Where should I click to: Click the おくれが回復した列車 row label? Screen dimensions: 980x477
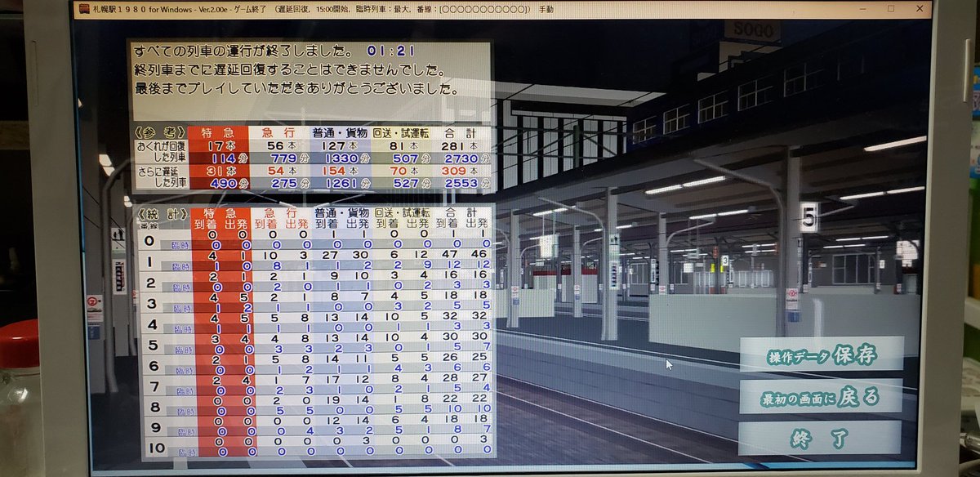pyautogui.click(x=161, y=151)
